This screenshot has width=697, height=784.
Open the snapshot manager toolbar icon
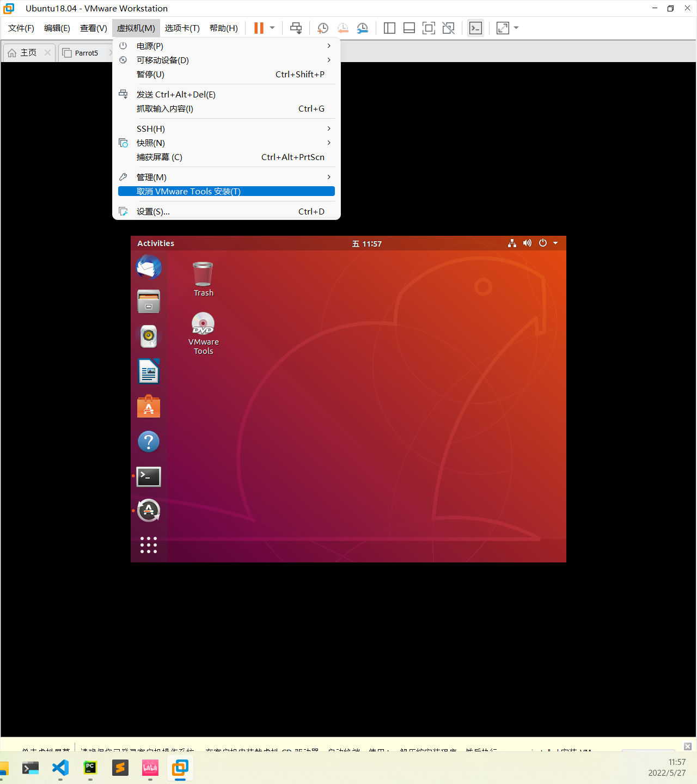(x=363, y=28)
